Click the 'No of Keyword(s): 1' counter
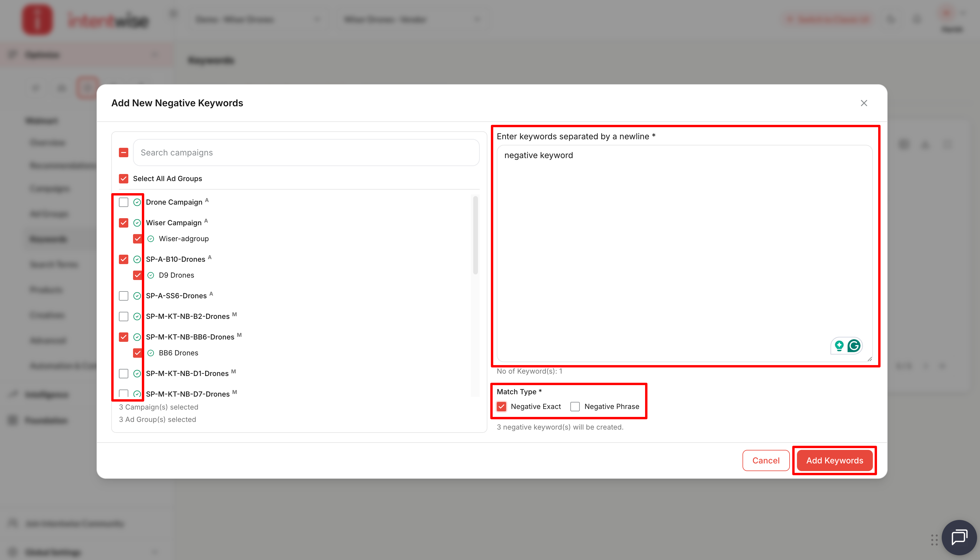The height and width of the screenshot is (560, 980). (x=529, y=371)
